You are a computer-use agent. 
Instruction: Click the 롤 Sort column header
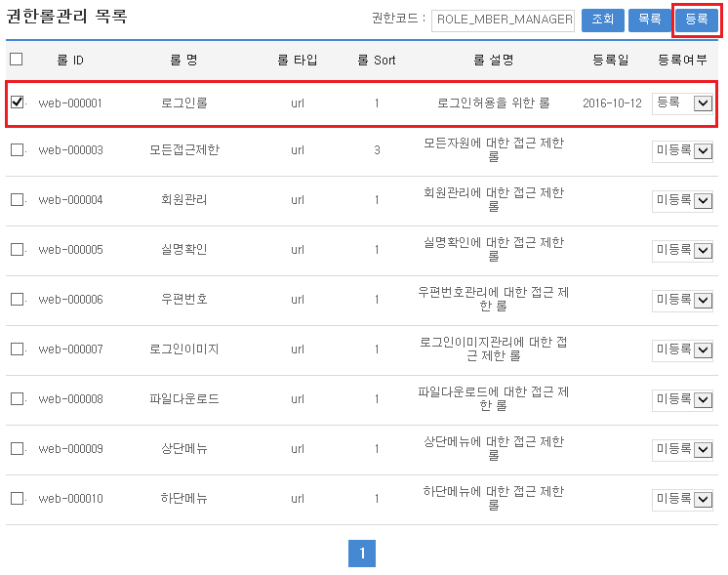(376, 61)
